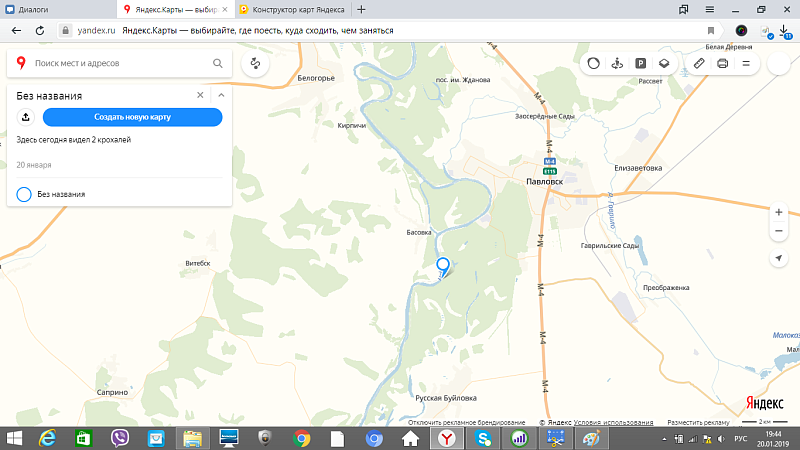This screenshot has width=800, height=450.
Task: Zoom out the map with minus
Action: click(x=779, y=231)
